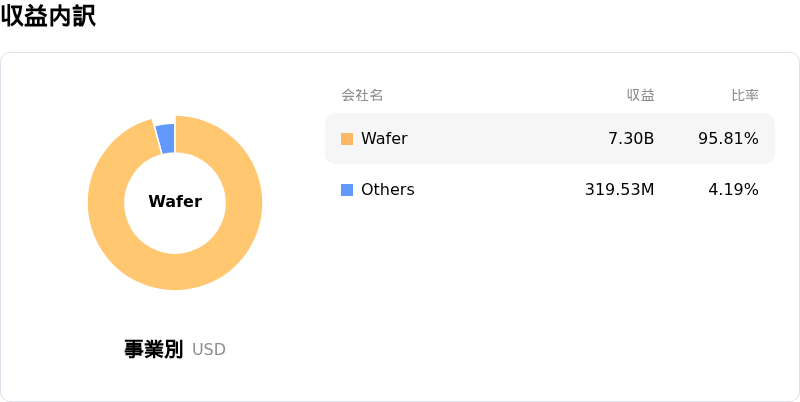Click the blue swatch beside Others
Screen dimensions: 800x402
(x=347, y=190)
